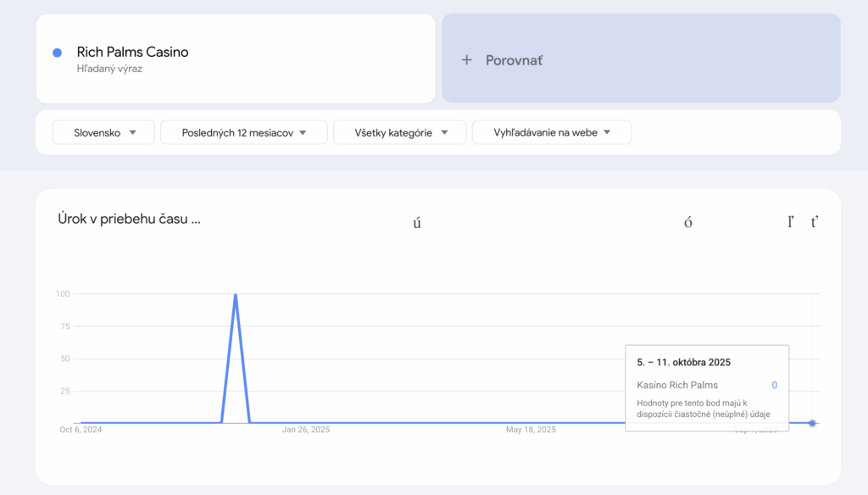This screenshot has width=868, height=495.
Task: Click the Oct 6, 2024 axis label
Action: [x=81, y=431]
